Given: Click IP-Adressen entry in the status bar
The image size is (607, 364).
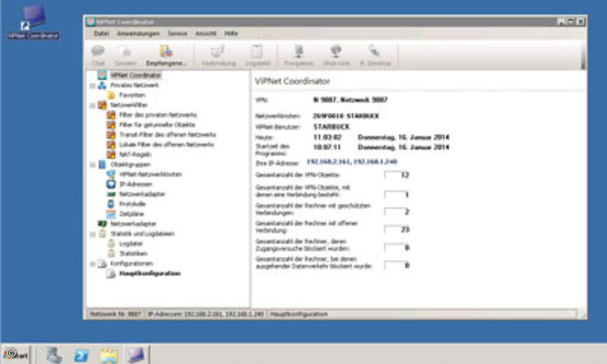Looking at the screenshot, I should click(x=206, y=314).
